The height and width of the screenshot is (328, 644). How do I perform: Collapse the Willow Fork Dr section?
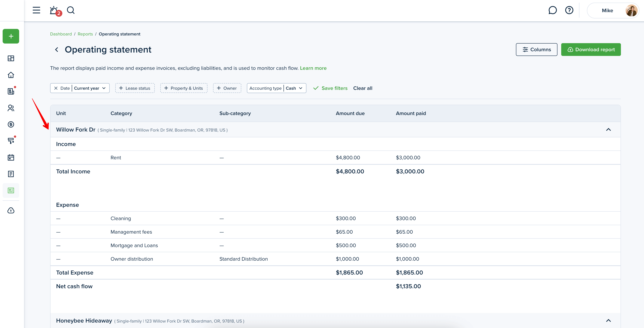(x=608, y=130)
